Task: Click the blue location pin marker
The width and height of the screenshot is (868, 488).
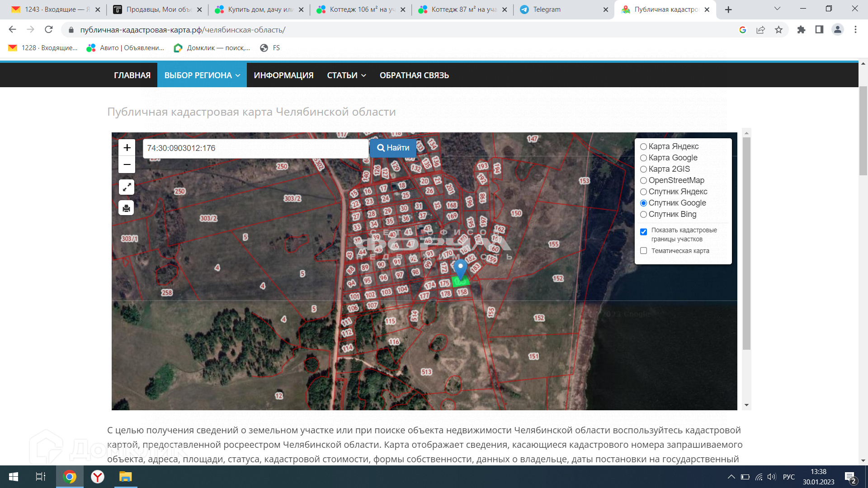Action: 460,268
